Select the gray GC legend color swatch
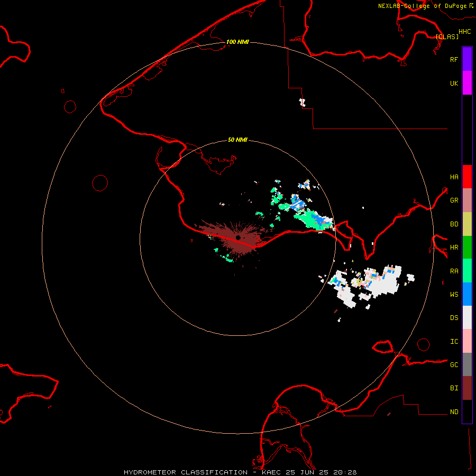This screenshot has width=476, height=476. pos(467,364)
